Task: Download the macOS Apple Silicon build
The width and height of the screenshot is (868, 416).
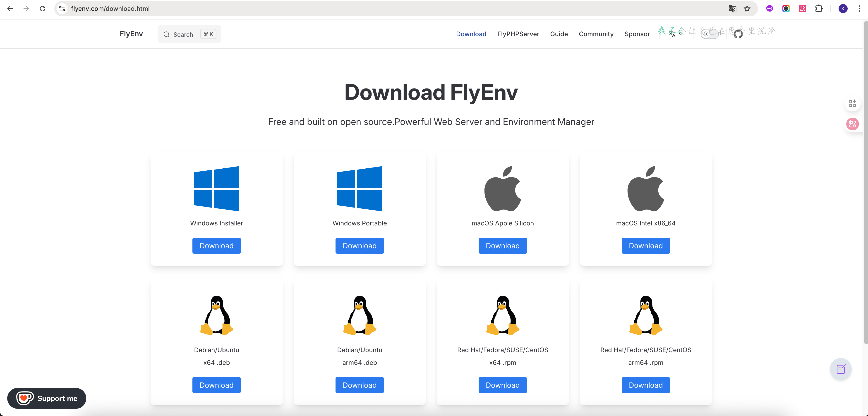Action: (x=502, y=246)
